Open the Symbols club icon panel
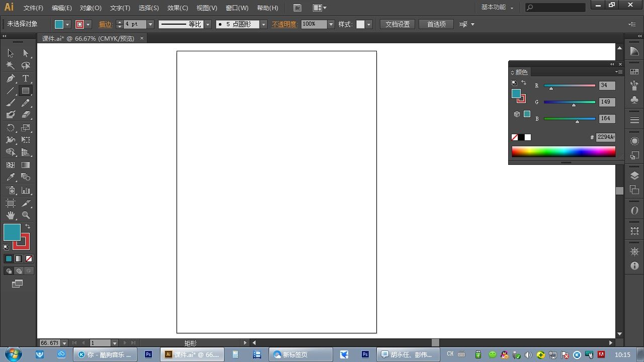Viewport: 644px width, 362px height. click(x=634, y=100)
